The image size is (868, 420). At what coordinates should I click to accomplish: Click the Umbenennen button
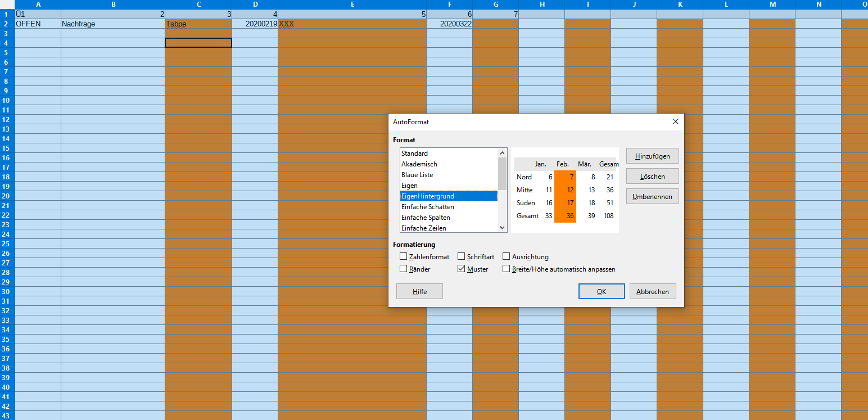653,196
